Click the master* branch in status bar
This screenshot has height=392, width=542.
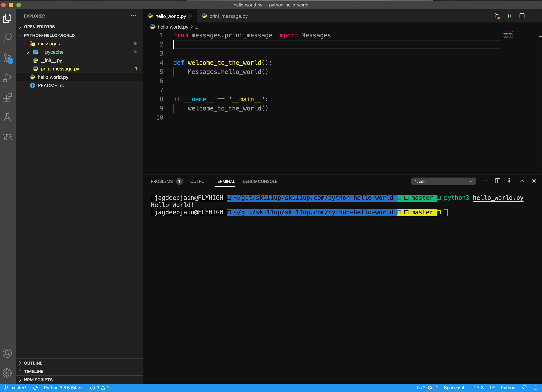[x=16, y=388]
